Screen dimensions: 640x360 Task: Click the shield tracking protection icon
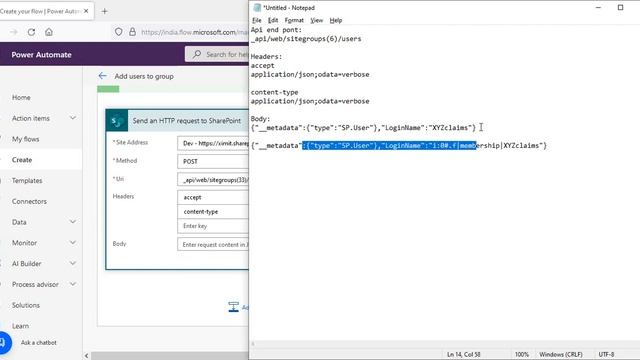point(118,32)
